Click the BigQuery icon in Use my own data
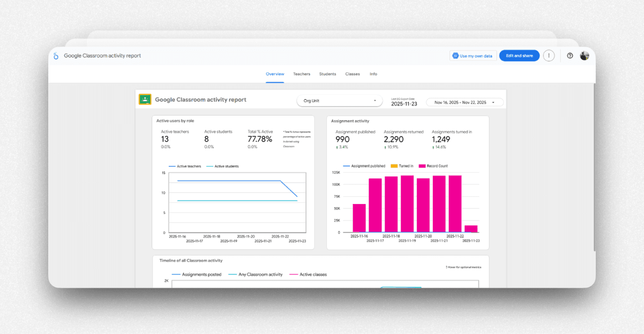The width and height of the screenshot is (644, 334). (x=456, y=55)
